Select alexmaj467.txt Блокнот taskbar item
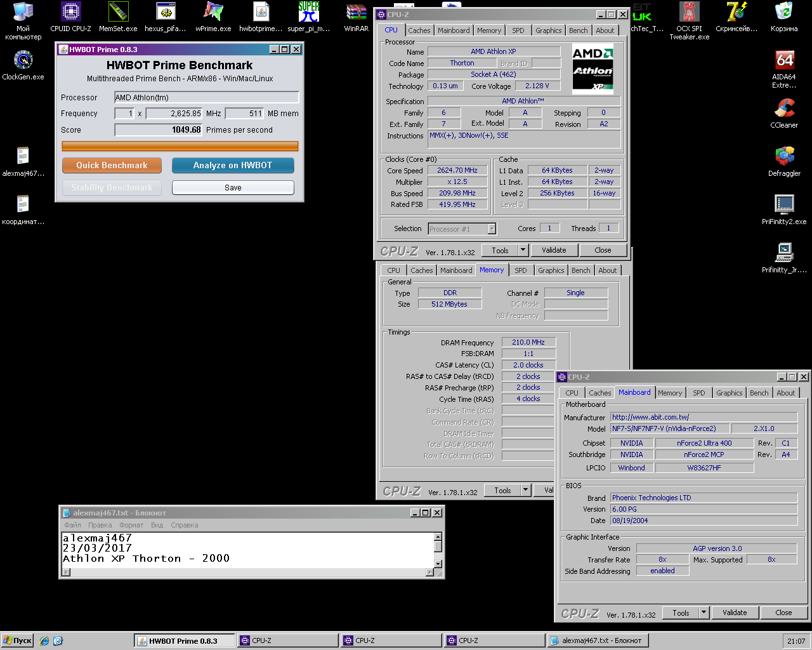This screenshot has height=650, width=812. coord(598,640)
